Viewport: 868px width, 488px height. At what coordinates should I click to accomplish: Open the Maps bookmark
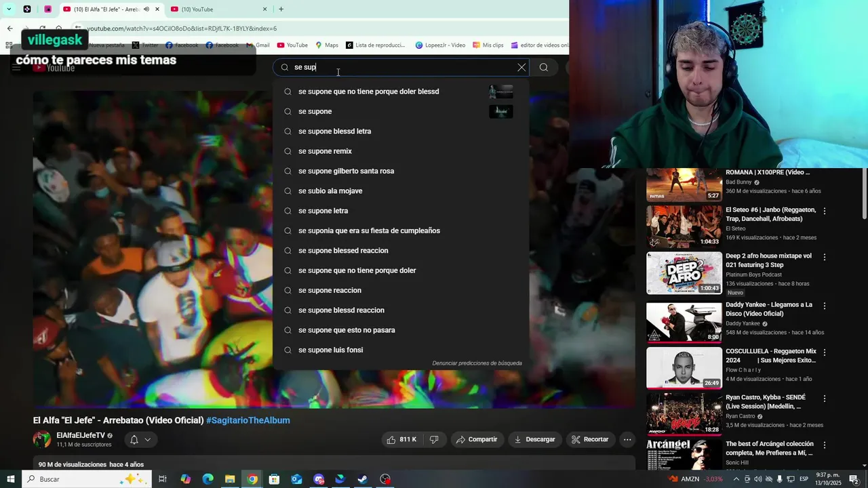tap(327, 45)
